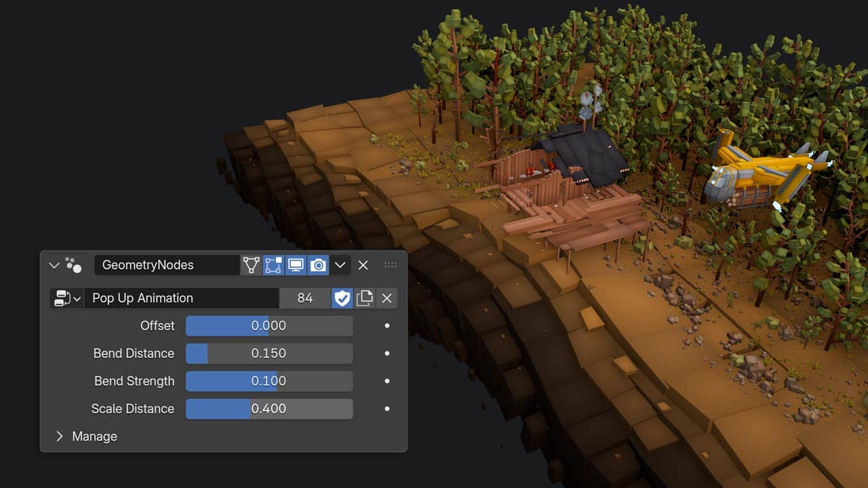Click the modifier drag handle grip

coord(391,265)
